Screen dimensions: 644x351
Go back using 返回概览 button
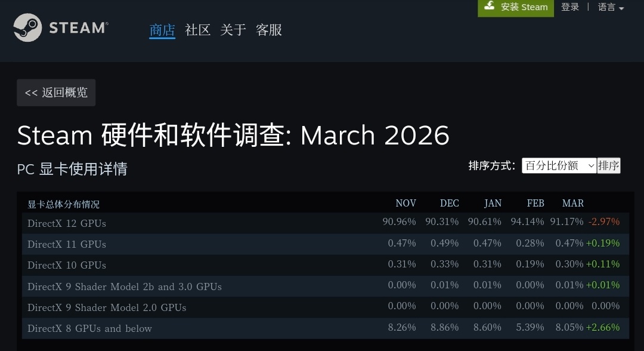[56, 93]
